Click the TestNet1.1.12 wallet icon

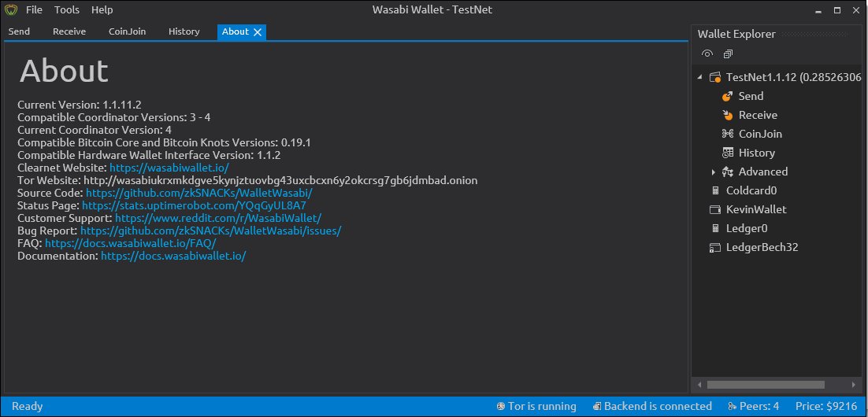click(x=715, y=77)
